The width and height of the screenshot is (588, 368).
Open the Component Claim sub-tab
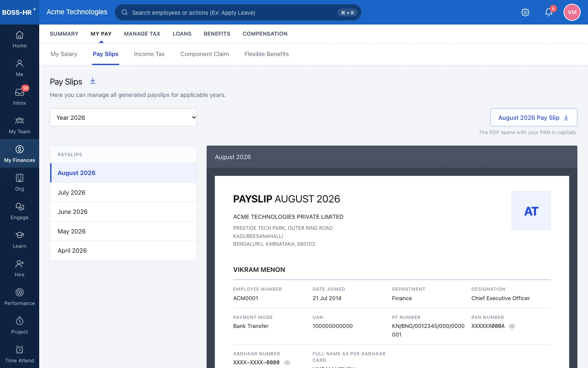pos(205,54)
